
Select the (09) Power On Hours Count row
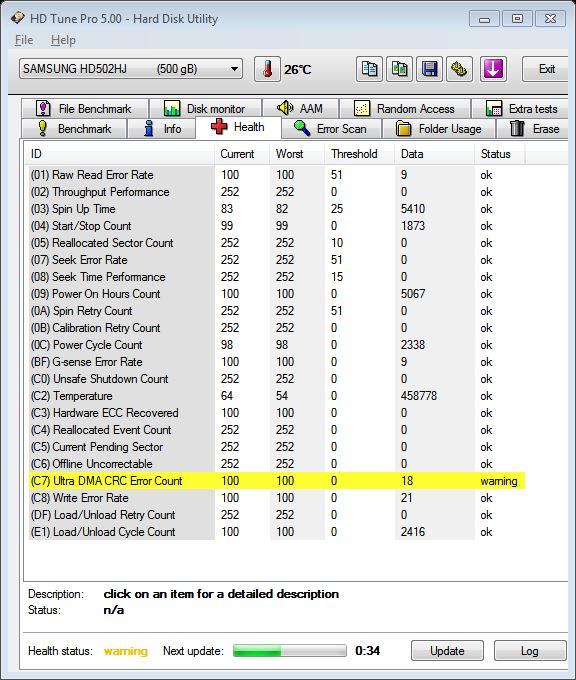point(277,294)
